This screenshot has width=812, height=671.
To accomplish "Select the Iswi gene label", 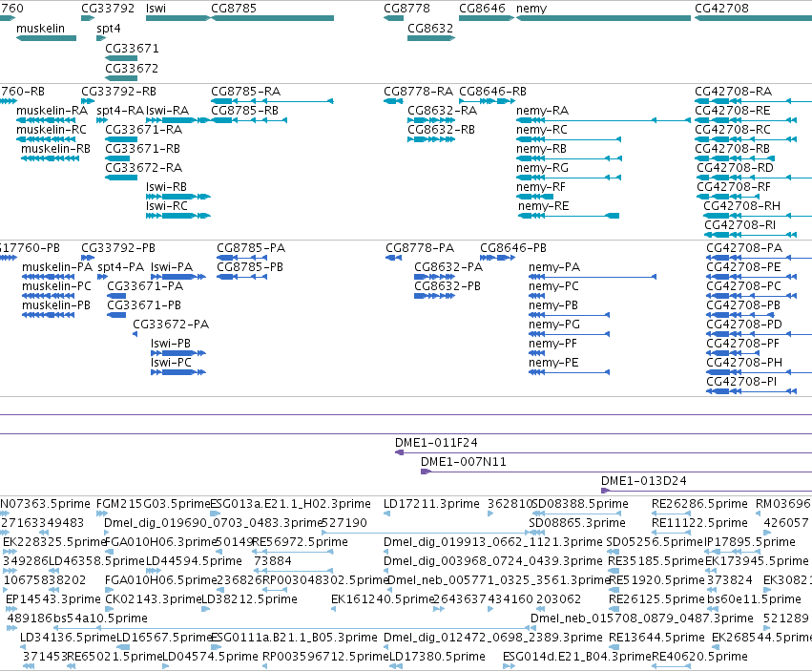I will tap(156, 9).
